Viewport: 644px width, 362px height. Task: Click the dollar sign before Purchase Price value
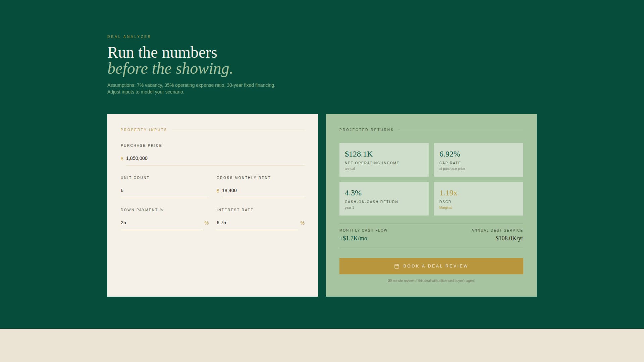pyautogui.click(x=122, y=159)
